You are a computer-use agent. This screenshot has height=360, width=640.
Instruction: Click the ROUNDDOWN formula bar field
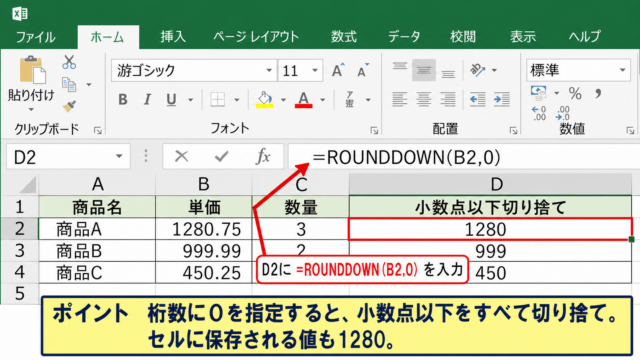point(464,157)
